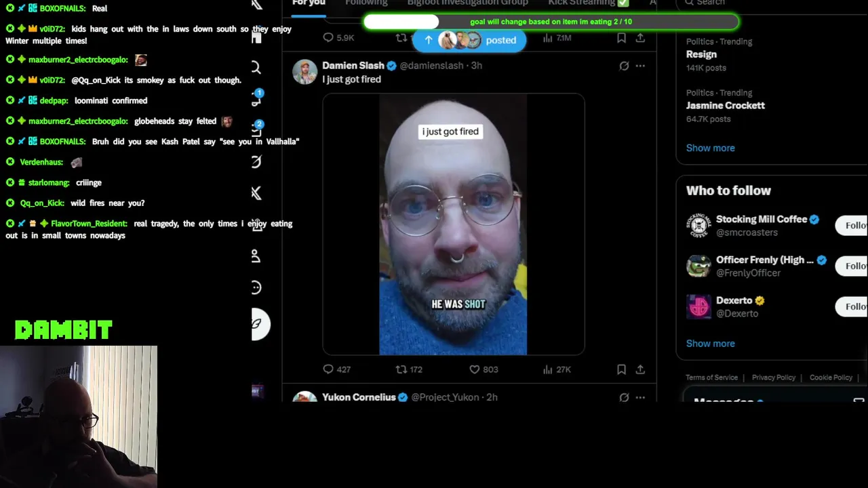
Task: Open more options on Yukon Cornelius post
Action: [640, 397]
